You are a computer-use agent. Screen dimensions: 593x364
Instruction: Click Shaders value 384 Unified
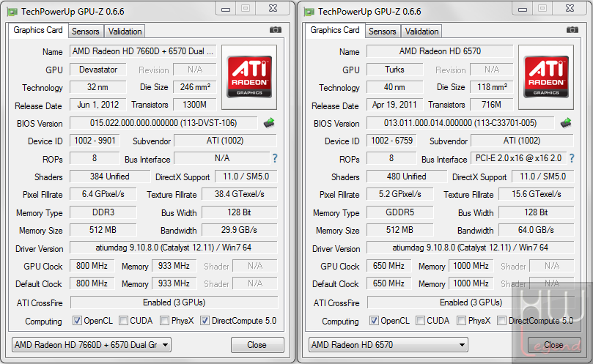pyautogui.click(x=110, y=177)
